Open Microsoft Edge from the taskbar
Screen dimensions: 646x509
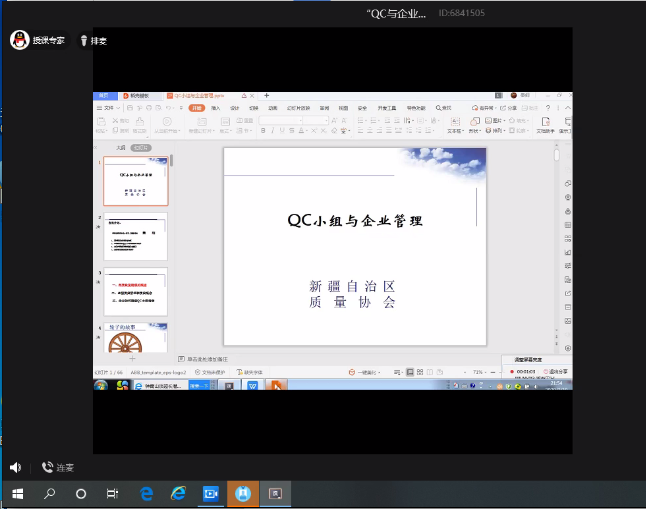tap(146, 494)
